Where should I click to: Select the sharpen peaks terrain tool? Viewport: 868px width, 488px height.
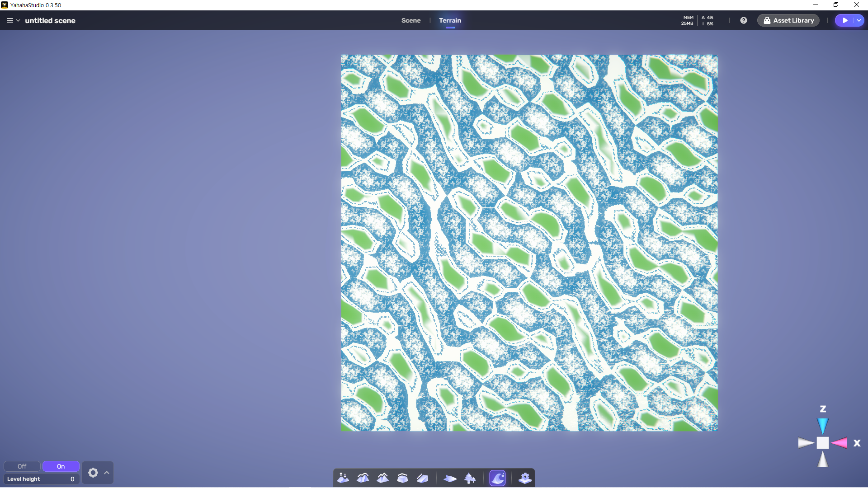tap(382, 478)
